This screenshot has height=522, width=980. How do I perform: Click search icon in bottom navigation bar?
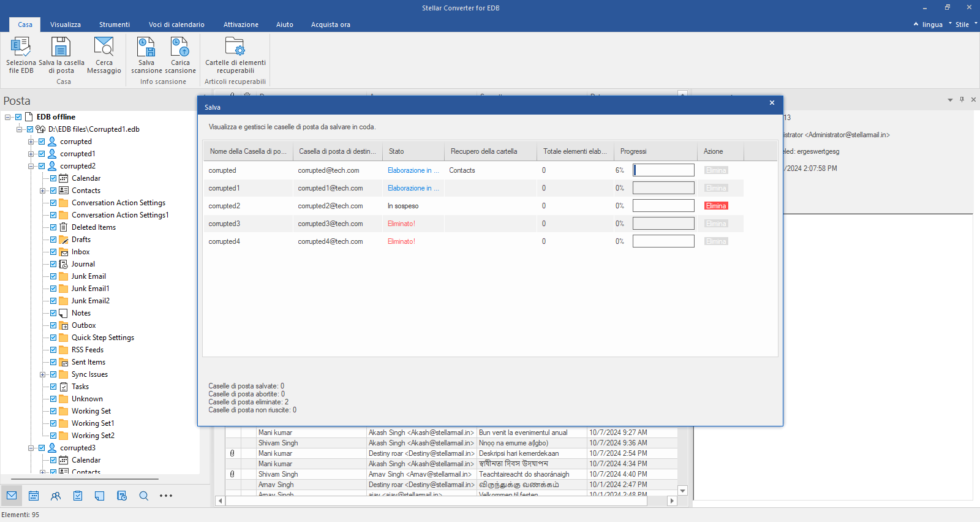pyautogui.click(x=144, y=496)
